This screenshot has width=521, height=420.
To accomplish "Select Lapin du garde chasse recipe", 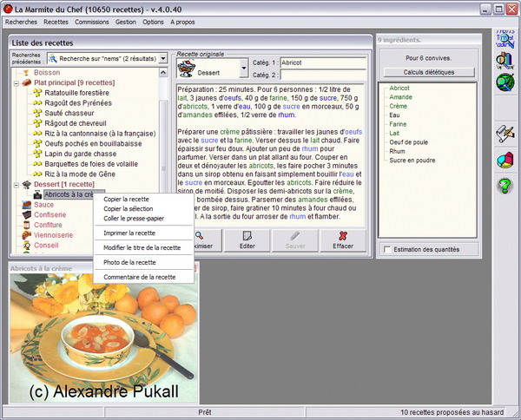I will 81,154.
